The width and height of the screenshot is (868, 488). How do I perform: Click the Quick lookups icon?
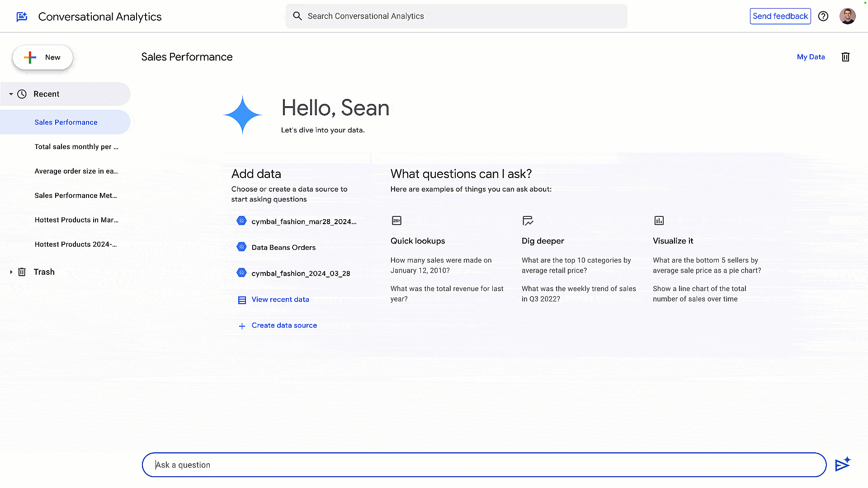pyautogui.click(x=396, y=220)
